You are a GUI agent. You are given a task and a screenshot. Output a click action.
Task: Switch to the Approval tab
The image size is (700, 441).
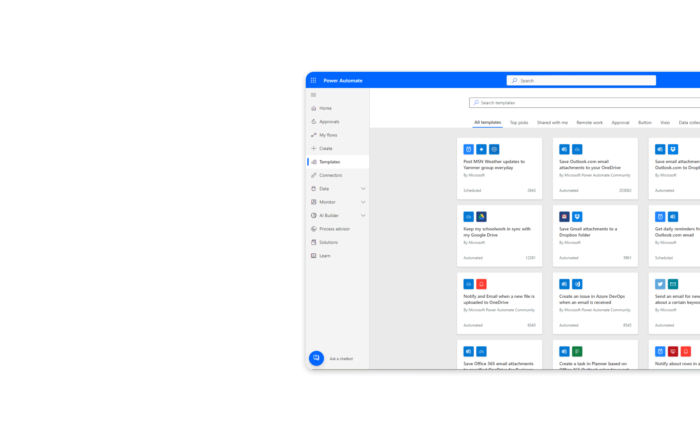[x=620, y=122]
